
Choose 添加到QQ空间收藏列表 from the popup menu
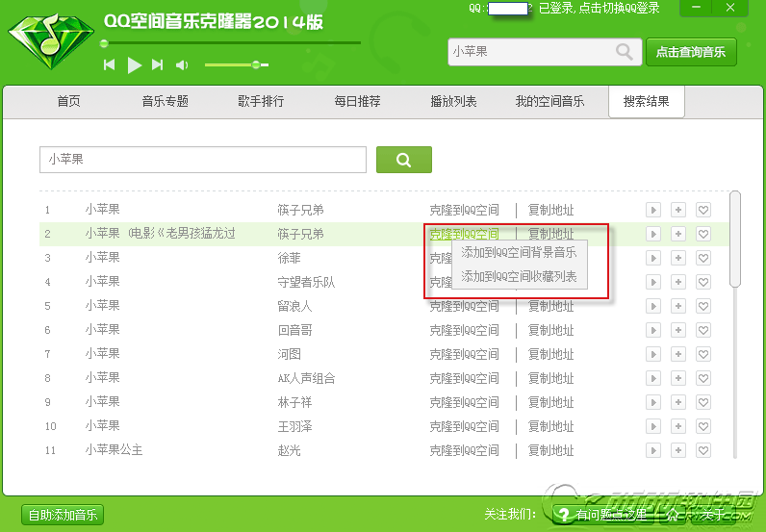pos(519,276)
